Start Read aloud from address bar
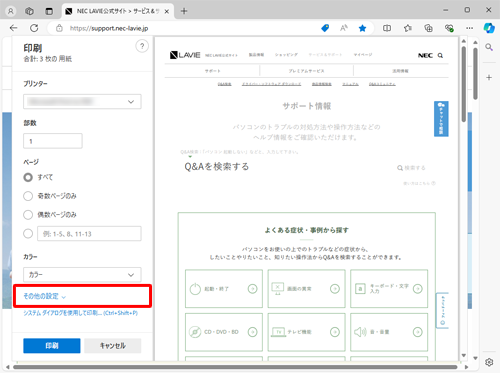The image size is (500, 373). coord(344,28)
